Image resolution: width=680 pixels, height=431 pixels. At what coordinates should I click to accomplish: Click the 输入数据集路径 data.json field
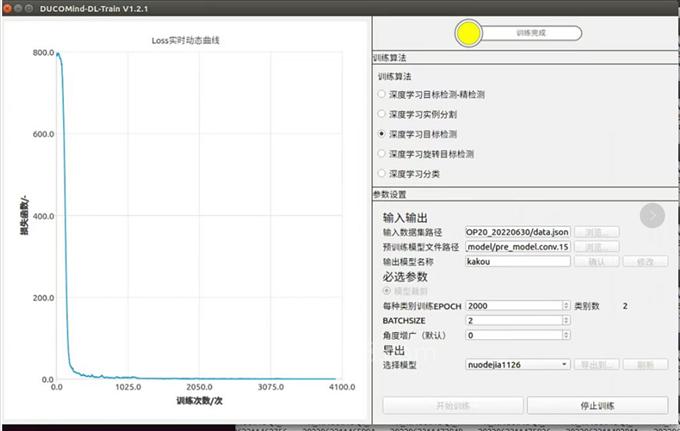(518, 232)
